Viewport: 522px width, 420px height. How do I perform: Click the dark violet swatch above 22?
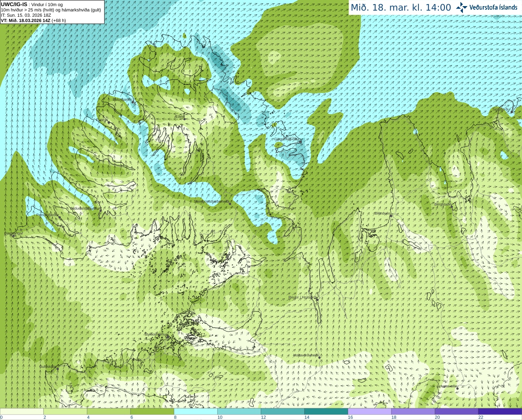[500, 411]
